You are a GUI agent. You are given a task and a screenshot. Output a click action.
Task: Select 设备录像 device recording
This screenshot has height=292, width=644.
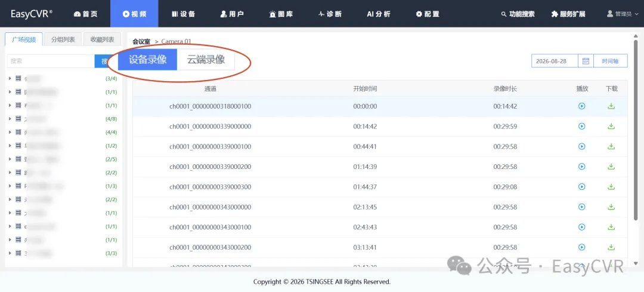[x=147, y=60]
